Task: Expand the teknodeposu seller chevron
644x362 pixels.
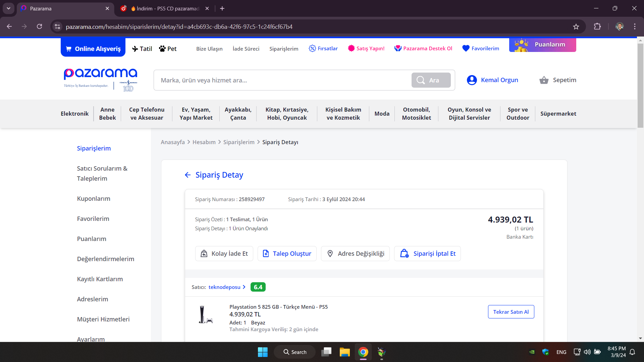Action: tap(244, 287)
